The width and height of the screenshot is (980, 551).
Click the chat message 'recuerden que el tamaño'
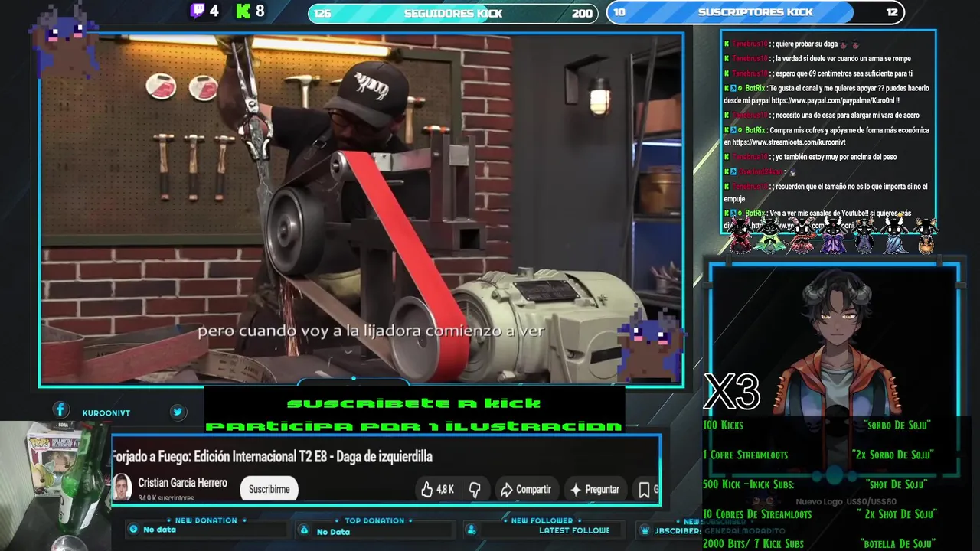(827, 193)
